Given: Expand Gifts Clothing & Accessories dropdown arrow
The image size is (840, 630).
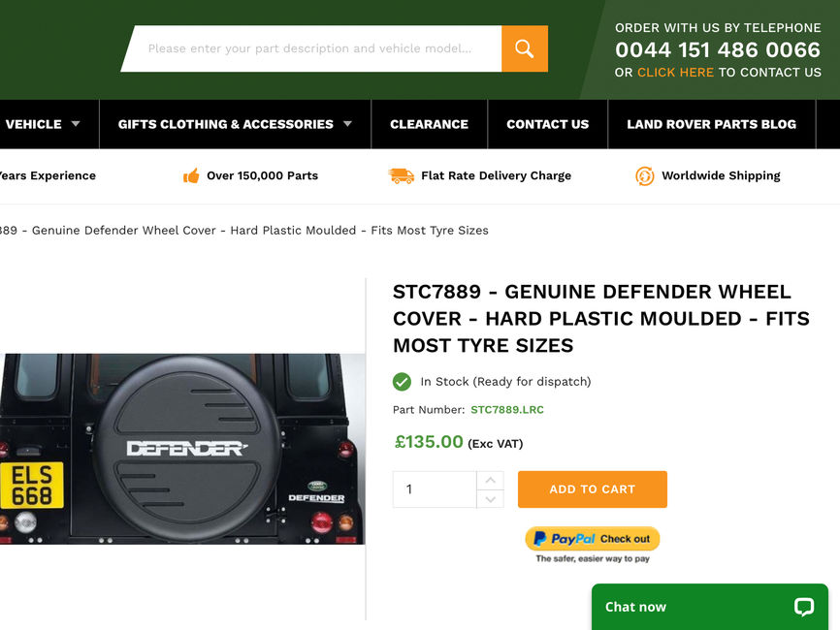Looking at the screenshot, I should pyautogui.click(x=347, y=124).
